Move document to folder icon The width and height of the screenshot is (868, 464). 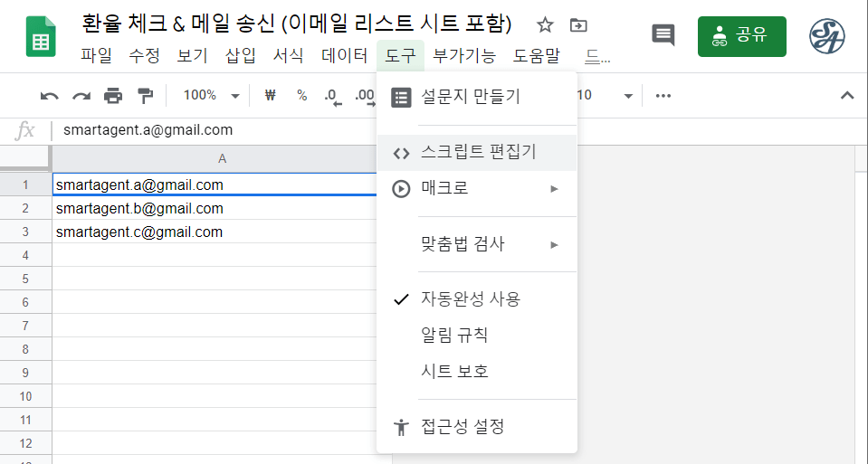(578, 25)
